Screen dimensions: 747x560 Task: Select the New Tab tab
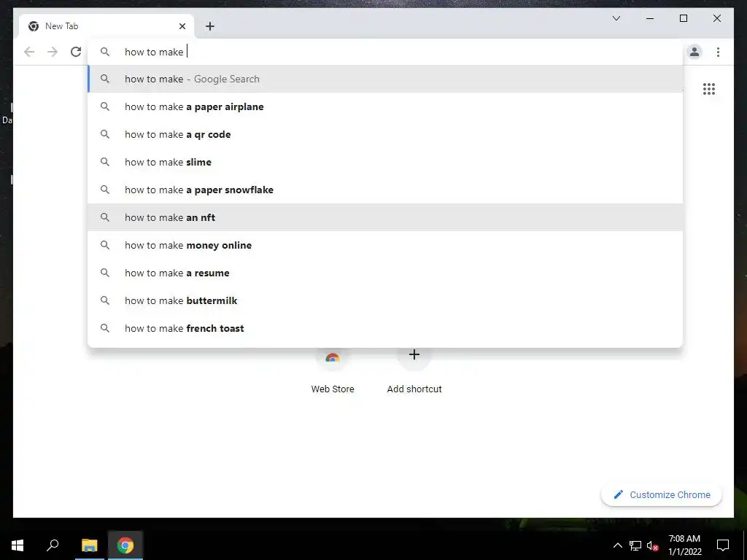click(107, 26)
